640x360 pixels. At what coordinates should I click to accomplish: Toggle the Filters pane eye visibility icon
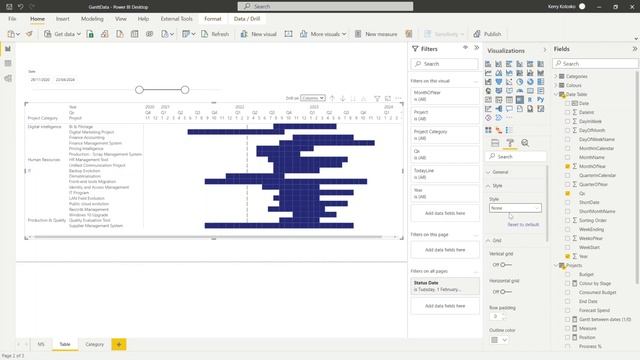[465, 48]
